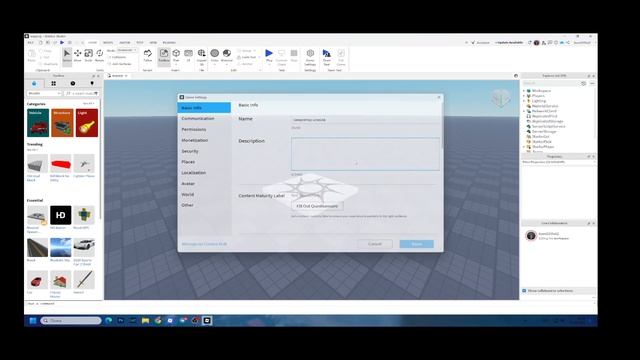Open Roblox Studio taskbar icon
Viewport: 640px width, 360px height.
(207, 321)
